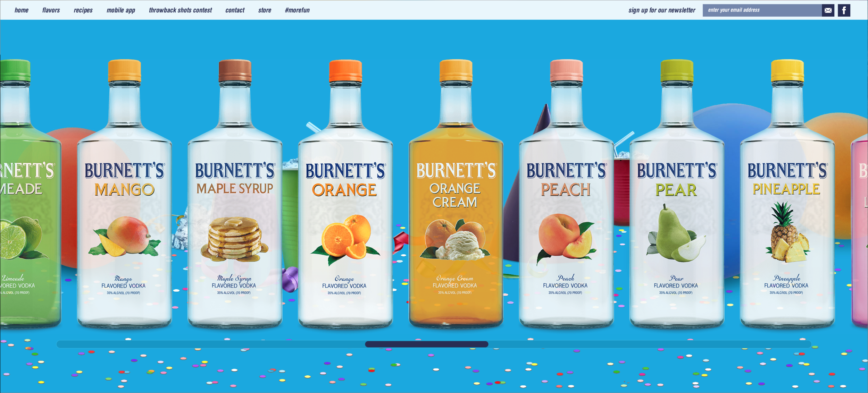Submit newsletter with the envelope icon
This screenshot has height=393, width=868.
coord(828,10)
